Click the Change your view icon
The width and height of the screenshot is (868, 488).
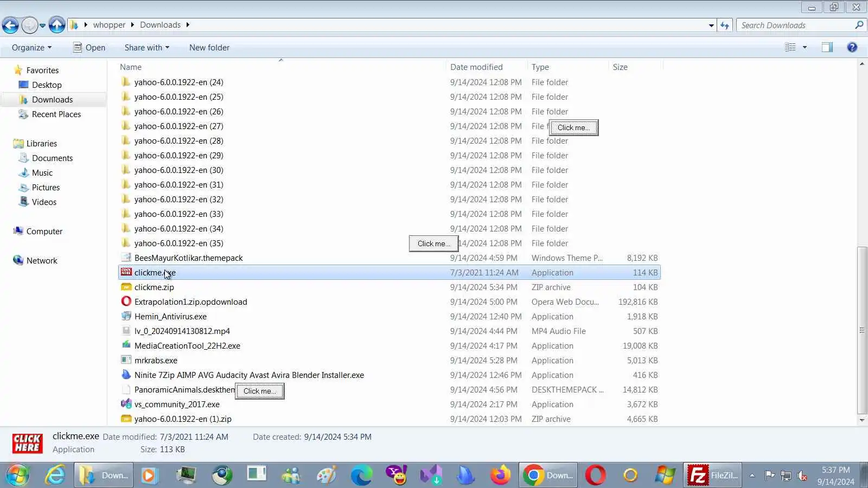click(790, 47)
